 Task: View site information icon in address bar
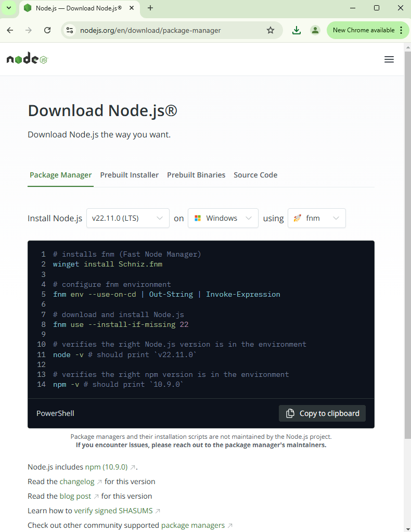tap(70, 30)
